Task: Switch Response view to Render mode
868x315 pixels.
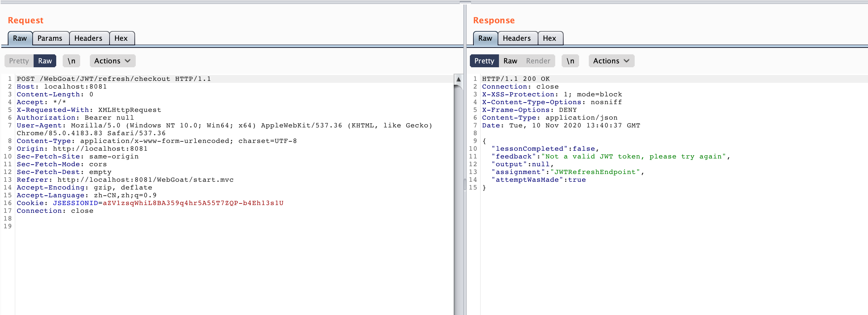Action: pyautogui.click(x=538, y=61)
